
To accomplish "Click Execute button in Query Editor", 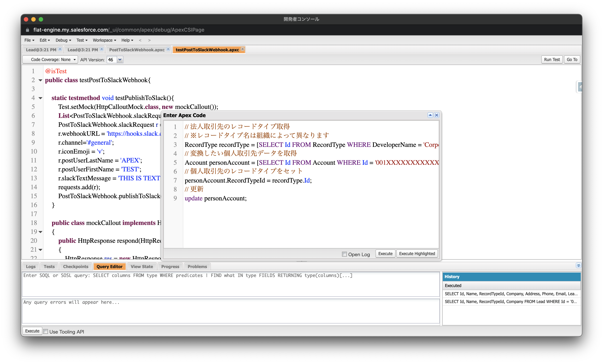I will click(x=32, y=331).
